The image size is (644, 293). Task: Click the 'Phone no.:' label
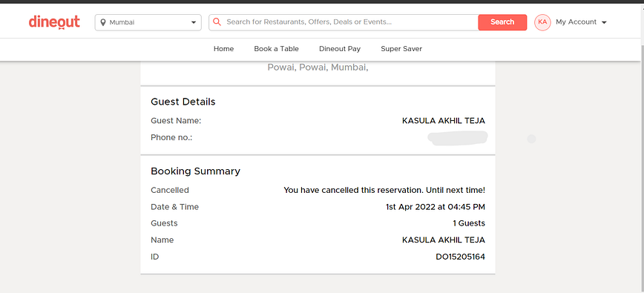(x=171, y=137)
